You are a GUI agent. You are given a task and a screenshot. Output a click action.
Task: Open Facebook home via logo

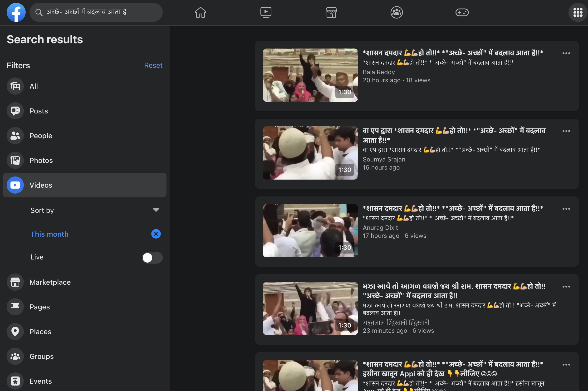pos(16,12)
